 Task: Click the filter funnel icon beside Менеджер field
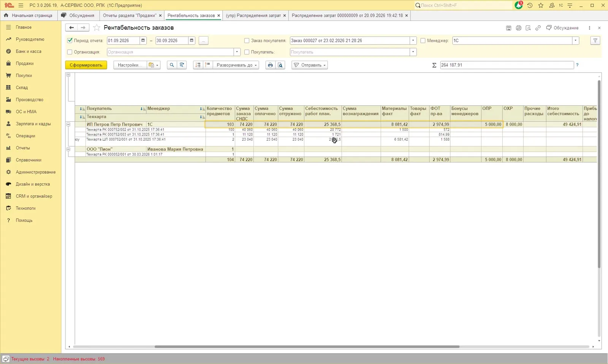595,41
